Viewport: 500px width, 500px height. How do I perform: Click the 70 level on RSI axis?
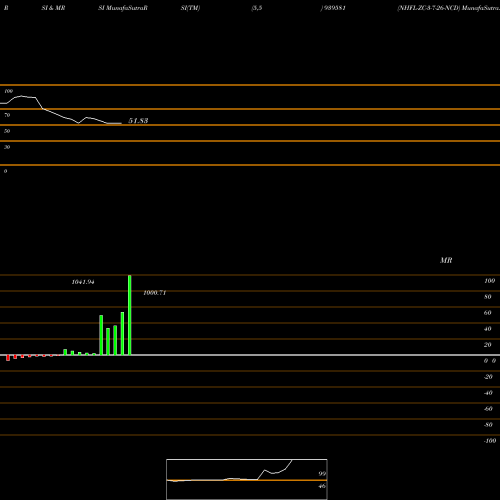click(7, 115)
